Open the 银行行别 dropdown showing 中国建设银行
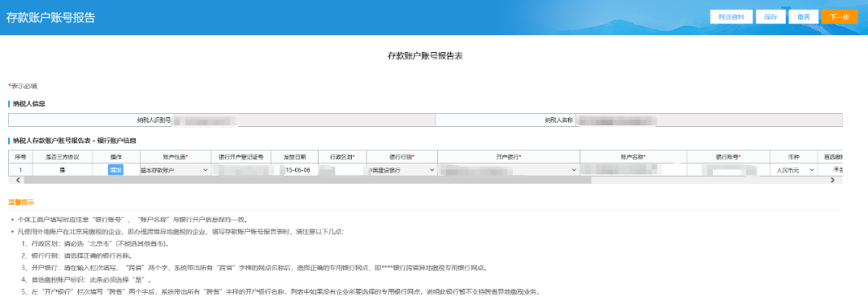868x301 pixels. (401, 170)
